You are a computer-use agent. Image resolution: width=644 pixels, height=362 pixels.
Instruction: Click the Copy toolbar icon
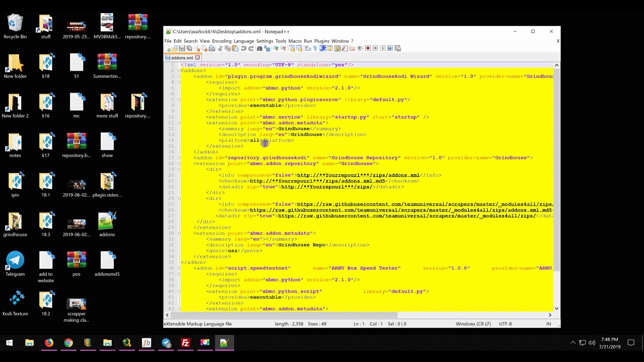(x=227, y=48)
